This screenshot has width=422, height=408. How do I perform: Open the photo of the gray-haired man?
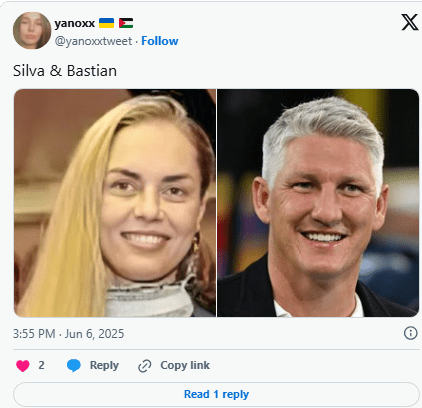tap(318, 203)
